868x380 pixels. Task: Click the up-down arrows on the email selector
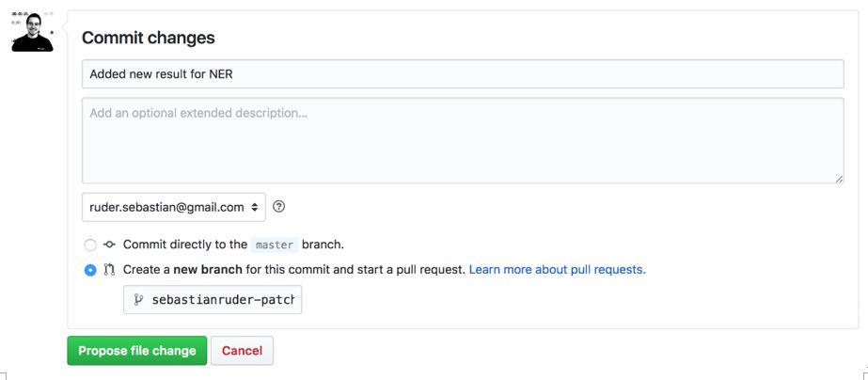click(x=253, y=207)
